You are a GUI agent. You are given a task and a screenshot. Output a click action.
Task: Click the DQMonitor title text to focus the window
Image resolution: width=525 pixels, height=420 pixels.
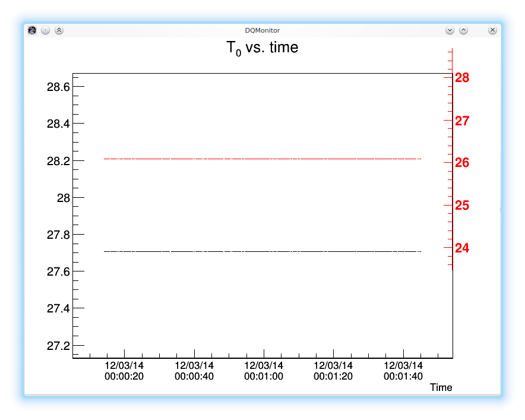pyautogui.click(x=262, y=30)
